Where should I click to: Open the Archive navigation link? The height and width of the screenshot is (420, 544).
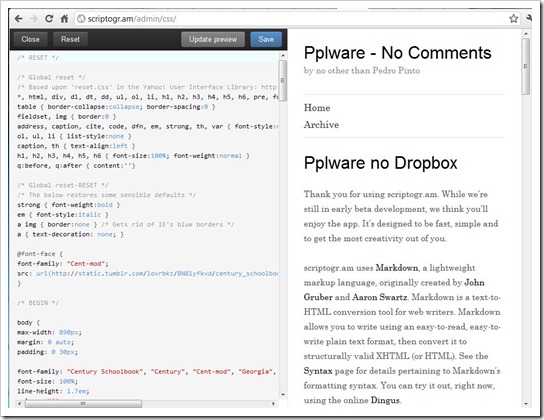coord(321,125)
